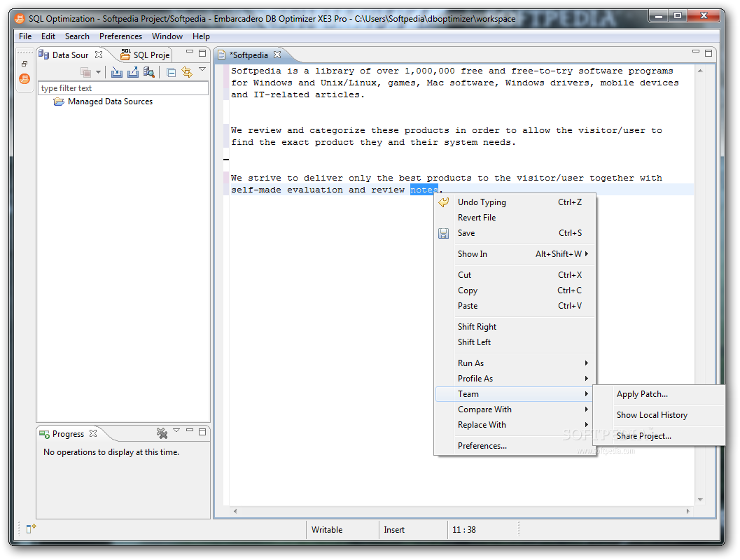Click the Writable status bar field
The width and height of the screenshot is (740, 560).
point(342,530)
